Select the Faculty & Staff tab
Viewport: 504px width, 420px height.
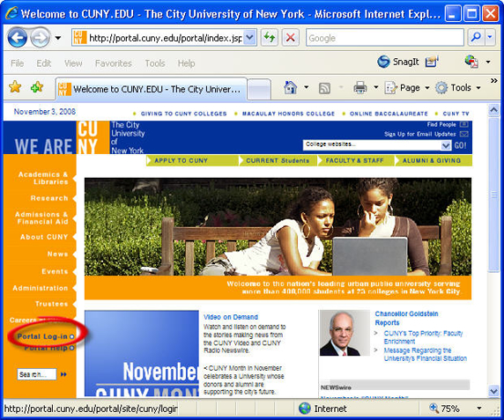[x=355, y=160]
